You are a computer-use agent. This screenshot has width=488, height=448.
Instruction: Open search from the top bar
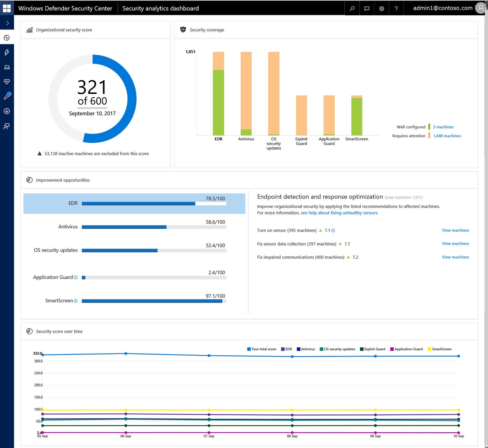click(x=352, y=8)
